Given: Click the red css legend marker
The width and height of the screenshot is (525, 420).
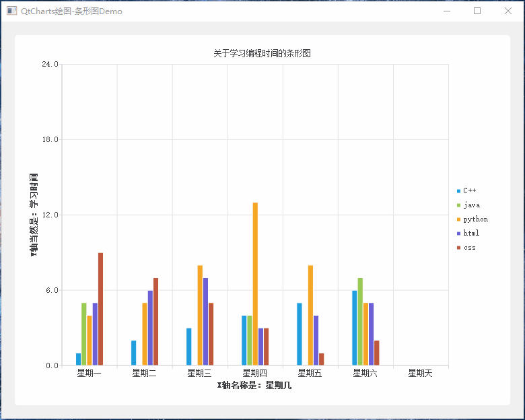Looking at the screenshot, I should click(x=459, y=248).
